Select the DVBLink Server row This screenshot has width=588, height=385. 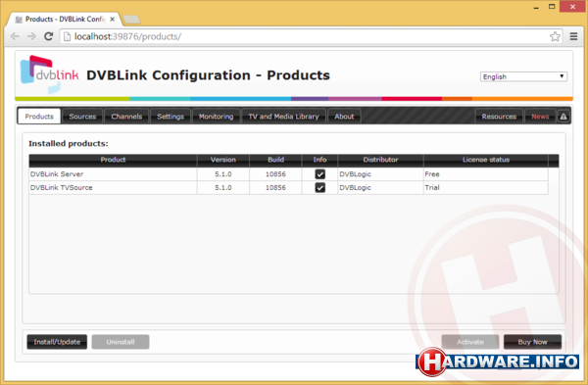tap(288, 174)
